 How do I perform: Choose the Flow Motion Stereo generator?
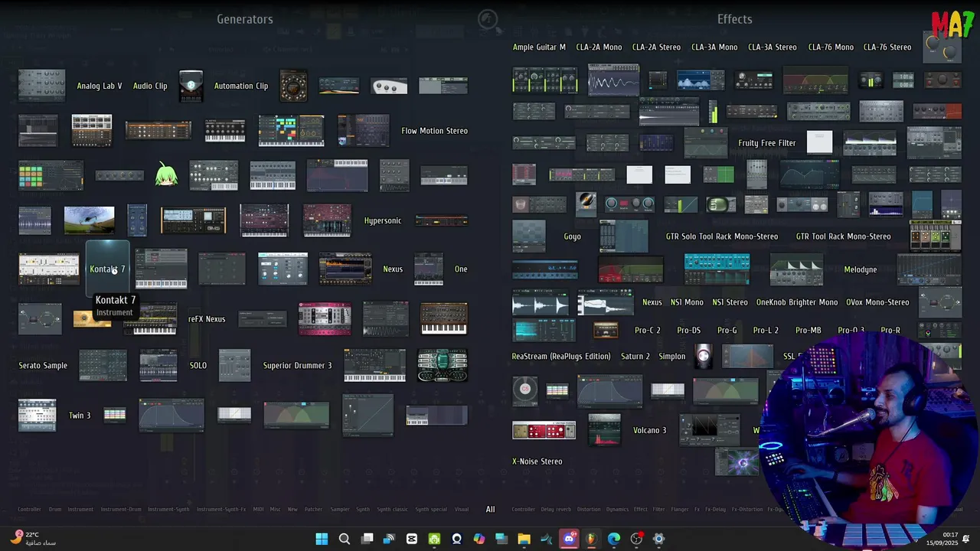[434, 131]
